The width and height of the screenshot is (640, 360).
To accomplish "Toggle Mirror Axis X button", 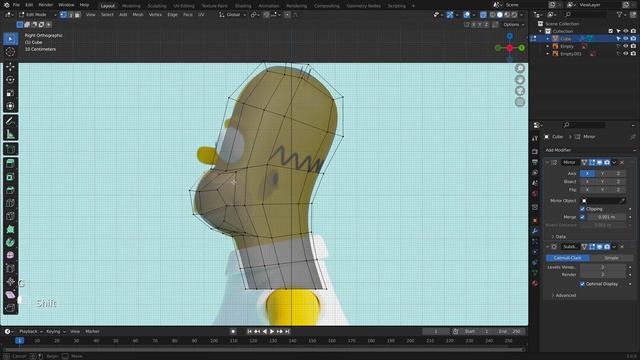I will point(587,173).
